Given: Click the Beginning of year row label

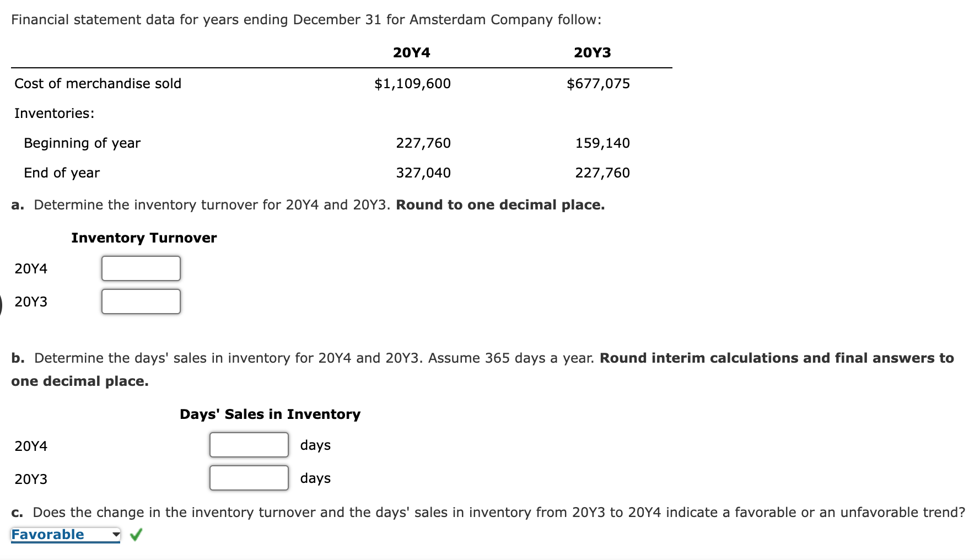Looking at the screenshot, I should (x=82, y=143).
